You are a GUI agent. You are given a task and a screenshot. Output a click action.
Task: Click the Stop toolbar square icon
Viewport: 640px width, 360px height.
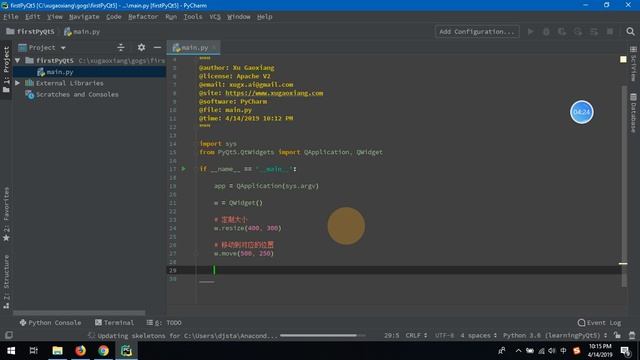pyautogui.click(x=610, y=31)
